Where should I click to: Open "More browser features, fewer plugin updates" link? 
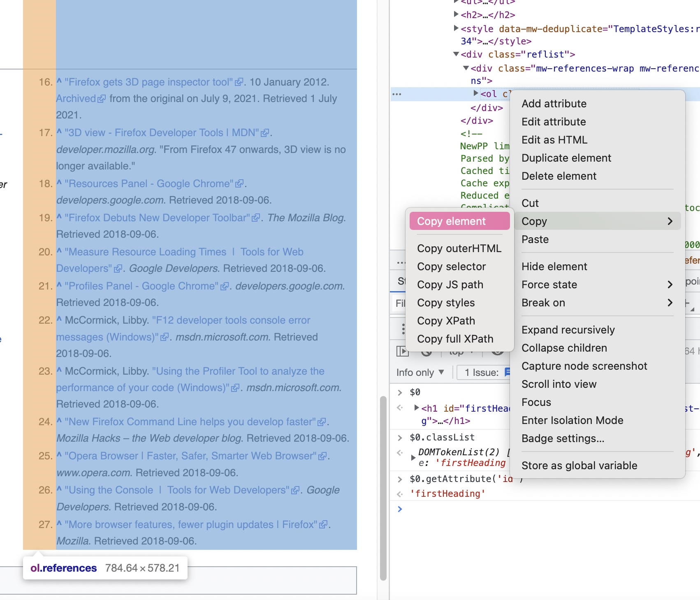coord(196,525)
